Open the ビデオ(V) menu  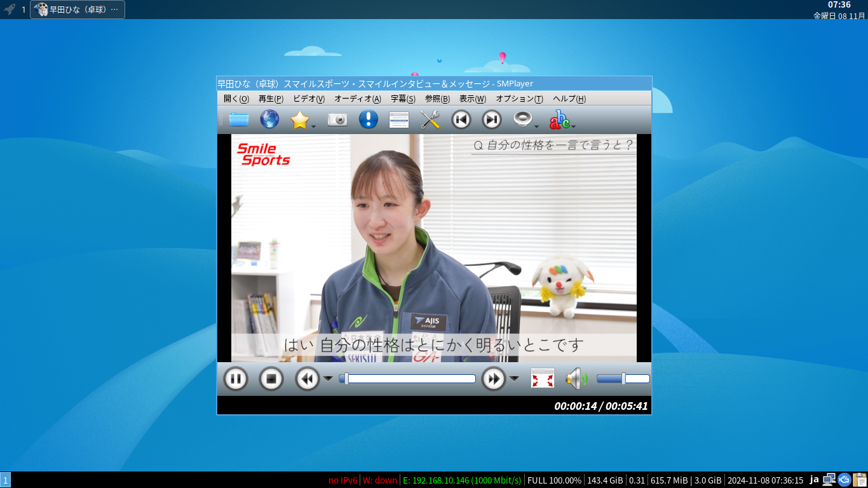tap(309, 98)
